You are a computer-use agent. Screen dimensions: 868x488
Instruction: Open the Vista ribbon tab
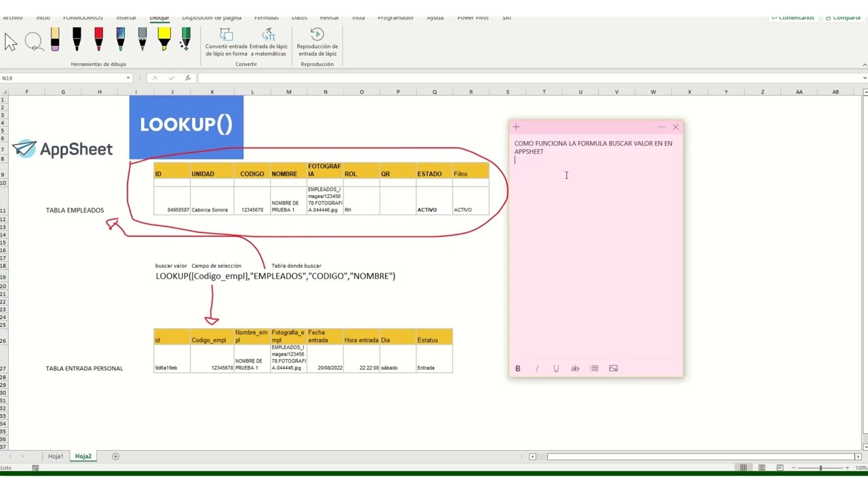pyautogui.click(x=358, y=18)
